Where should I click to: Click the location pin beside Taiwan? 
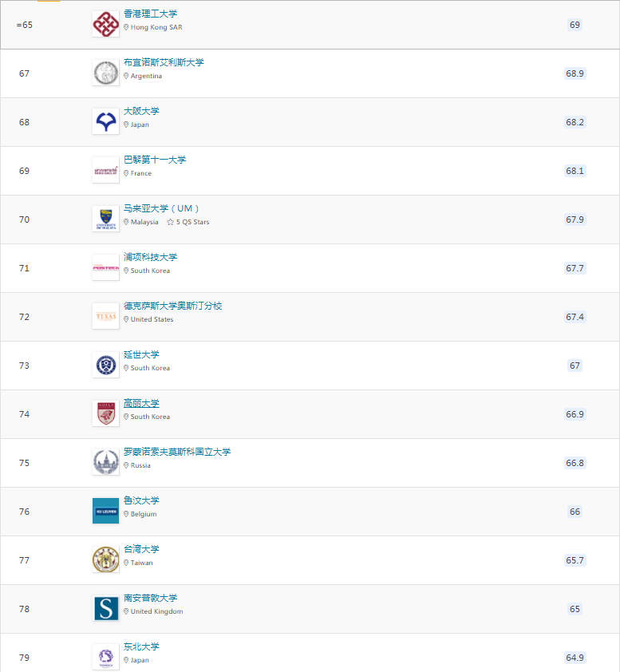click(x=126, y=563)
